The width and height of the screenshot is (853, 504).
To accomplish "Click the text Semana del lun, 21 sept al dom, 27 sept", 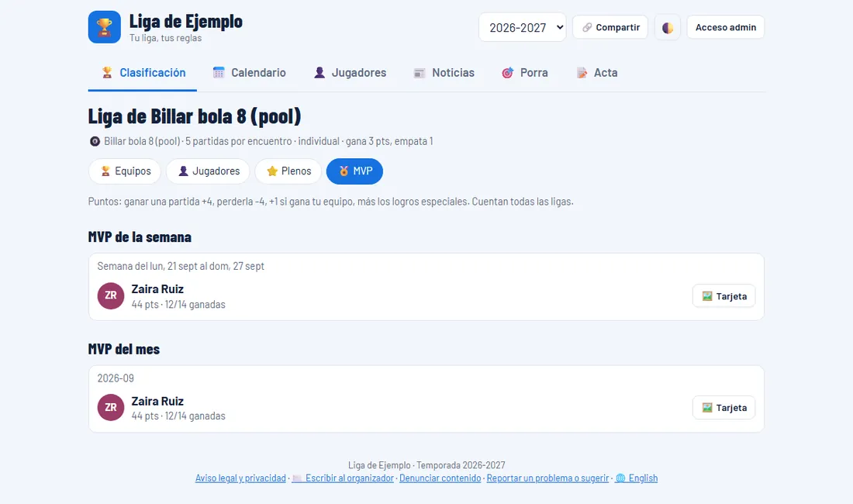I will pyautogui.click(x=181, y=266).
